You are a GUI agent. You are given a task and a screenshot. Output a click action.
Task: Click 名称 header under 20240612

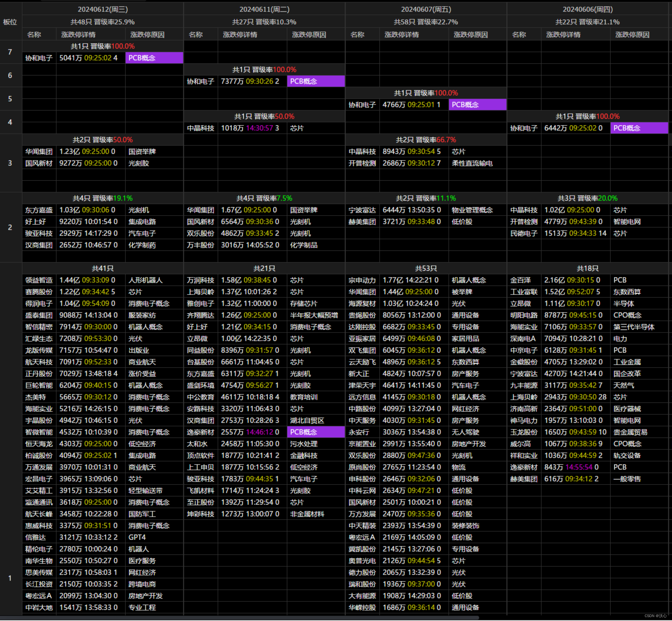(34, 34)
